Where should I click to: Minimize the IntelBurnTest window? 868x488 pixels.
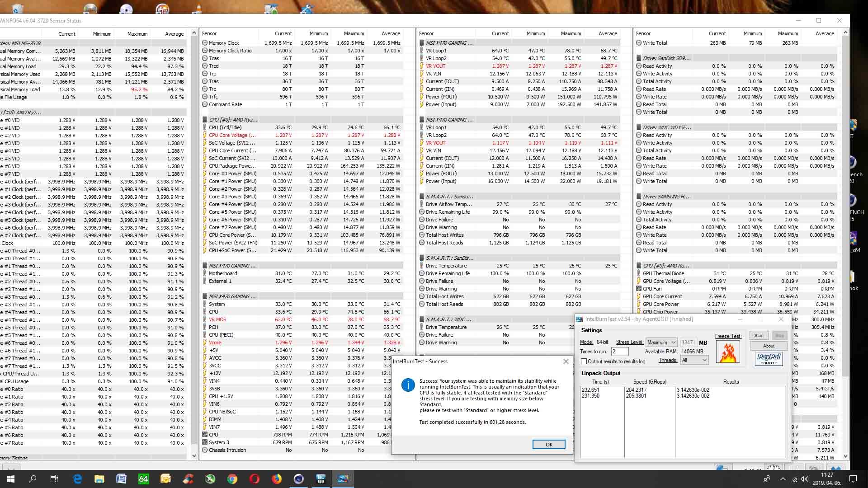point(740,319)
